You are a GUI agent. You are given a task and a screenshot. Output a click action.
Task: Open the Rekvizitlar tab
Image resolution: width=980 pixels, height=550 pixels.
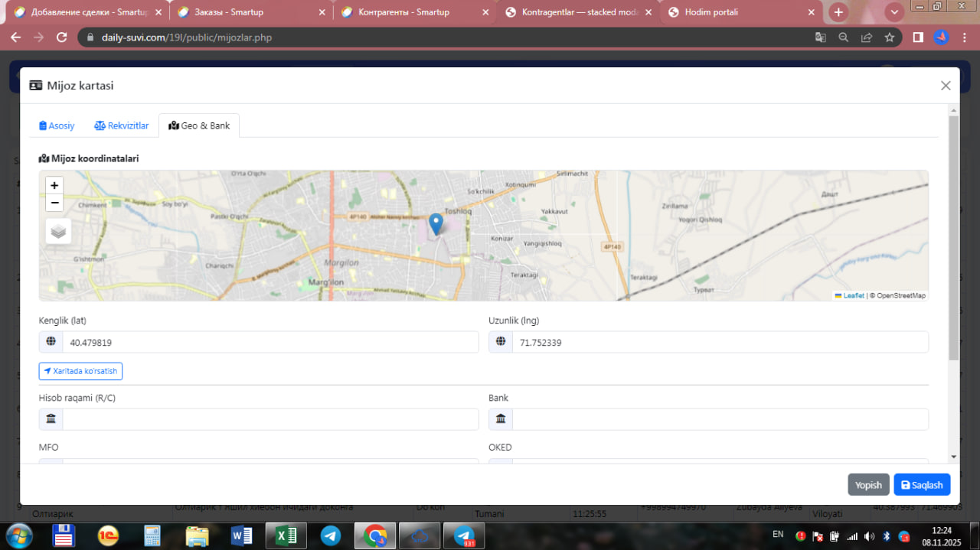tap(121, 125)
